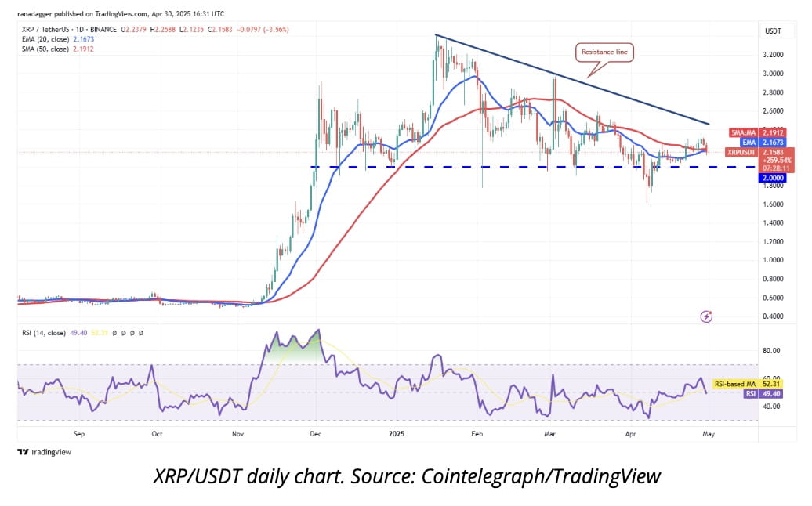This screenshot has width=812, height=506.
Task: Open the USDT currency label
Action: pyautogui.click(x=773, y=31)
